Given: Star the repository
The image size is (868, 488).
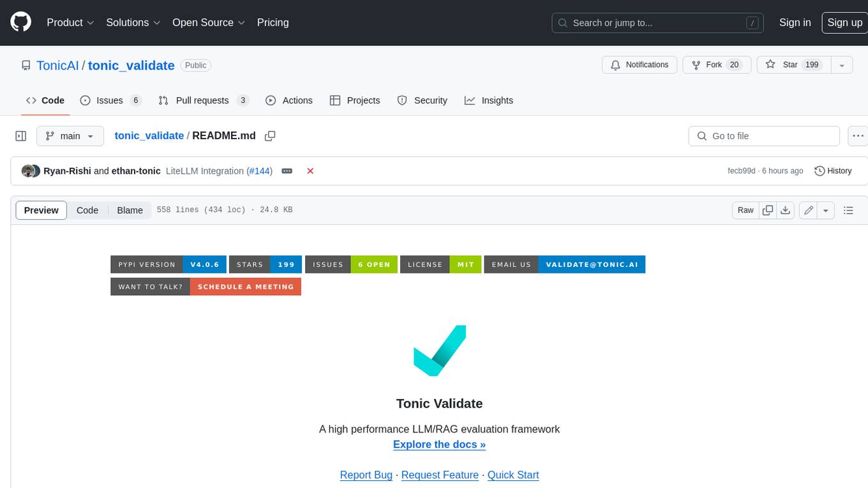Looking at the screenshot, I should (x=794, y=65).
